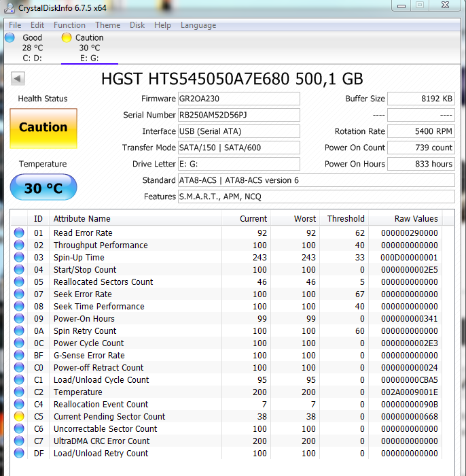Open the Function menu

[x=69, y=25]
